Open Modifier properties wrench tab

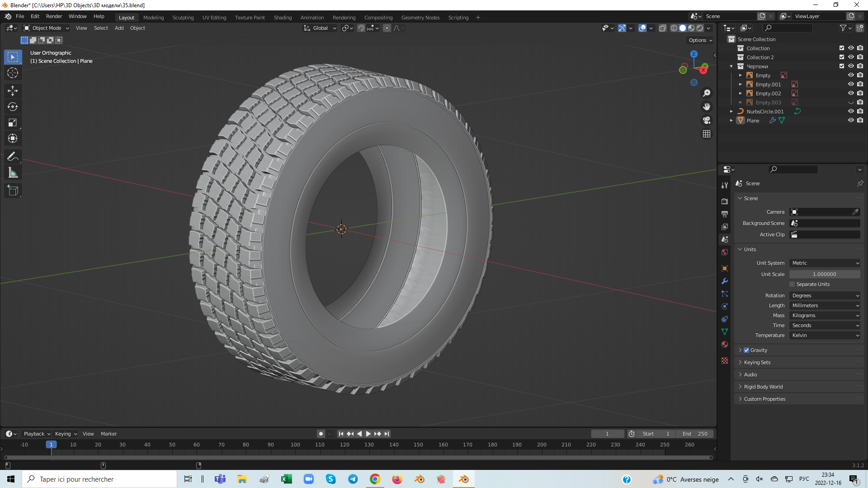tap(725, 281)
